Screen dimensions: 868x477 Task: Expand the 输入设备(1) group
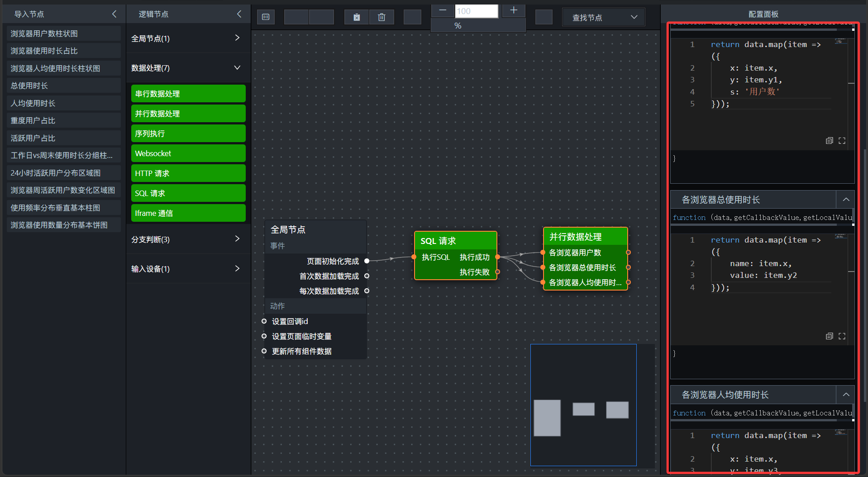(x=188, y=268)
